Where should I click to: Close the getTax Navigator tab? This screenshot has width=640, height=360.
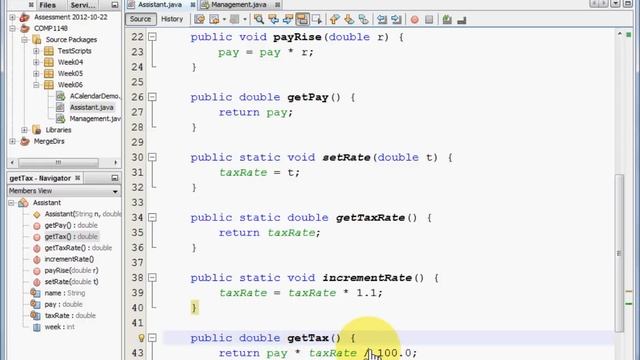pos(78,178)
